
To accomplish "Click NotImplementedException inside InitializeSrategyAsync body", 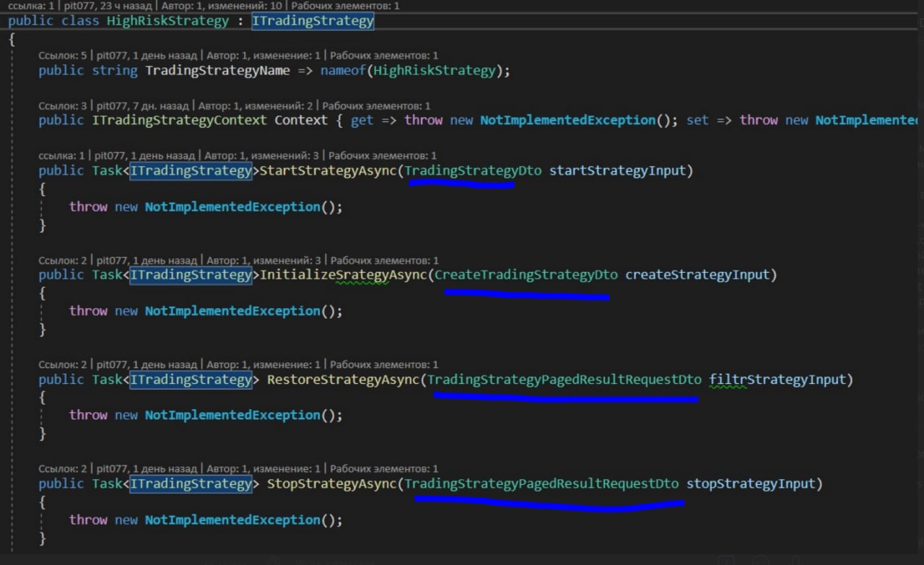I will tap(232, 311).
